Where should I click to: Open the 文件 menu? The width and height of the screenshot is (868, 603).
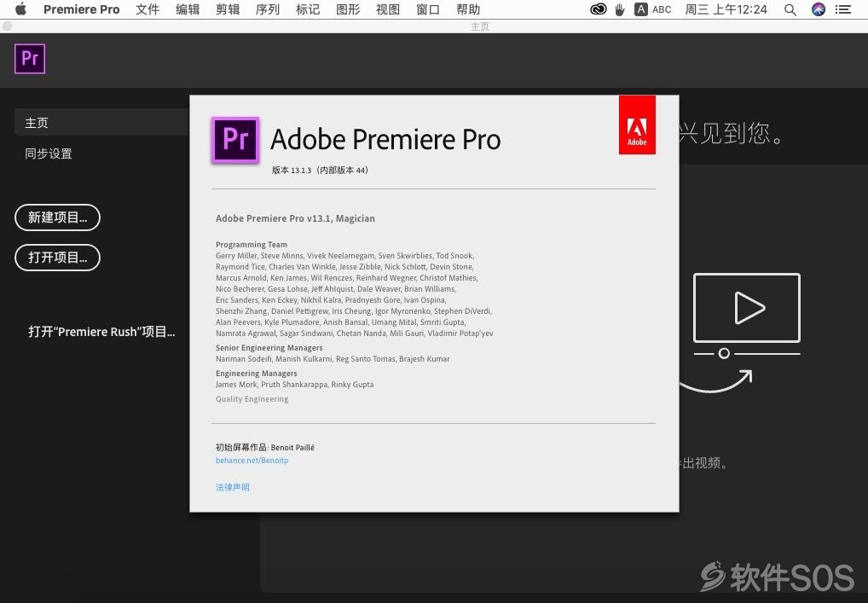click(148, 9)
